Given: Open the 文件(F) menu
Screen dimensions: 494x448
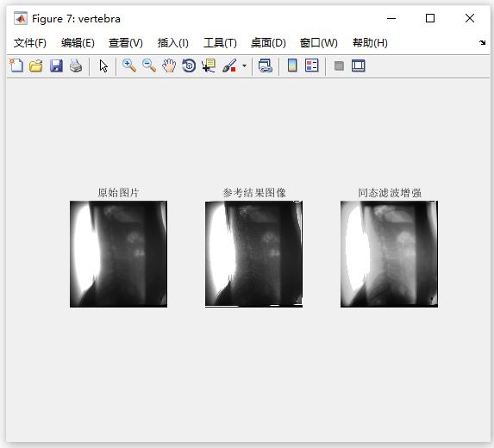Looking at the screenshot, I should coord(30,43).
